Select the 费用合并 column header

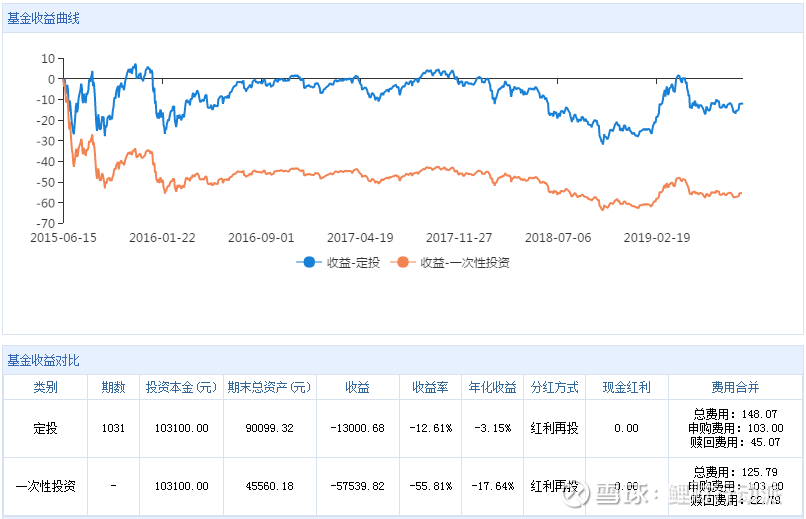735,387
